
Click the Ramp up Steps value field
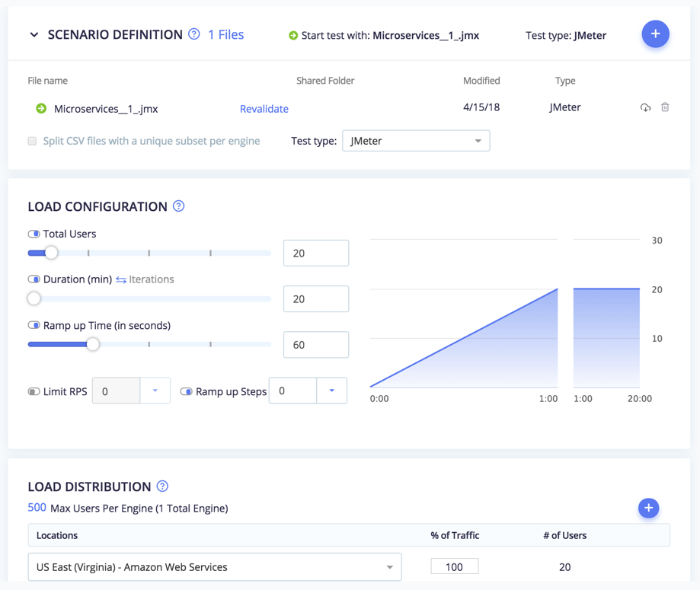pos(292,391)
